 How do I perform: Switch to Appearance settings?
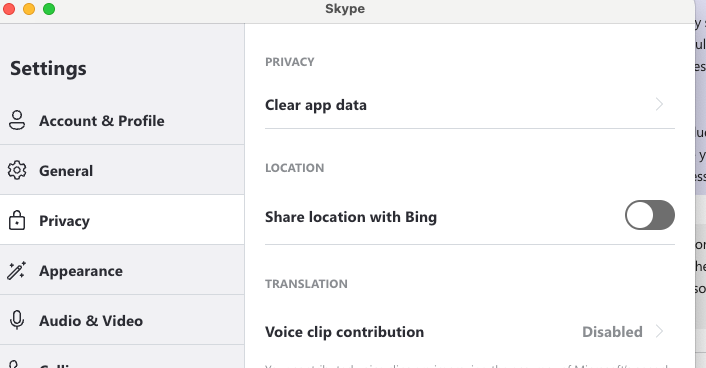coord(122,270)
